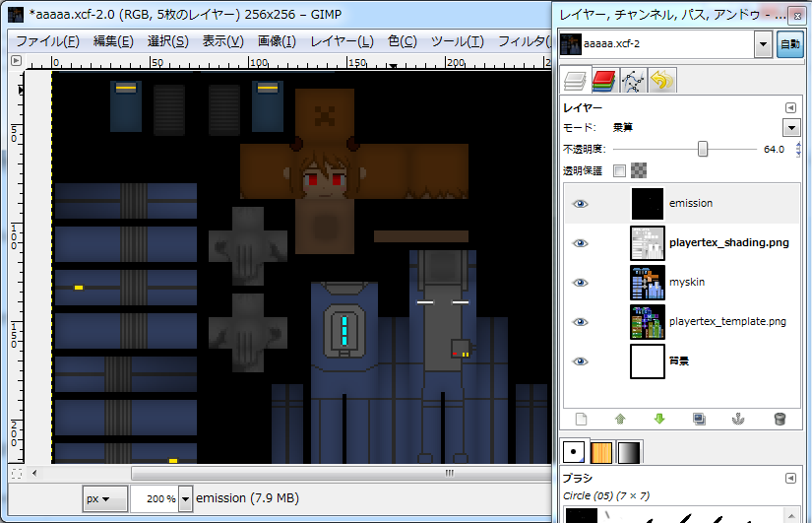
Task: Open the 選択(S) menu
Action: [x=167, y=41]
